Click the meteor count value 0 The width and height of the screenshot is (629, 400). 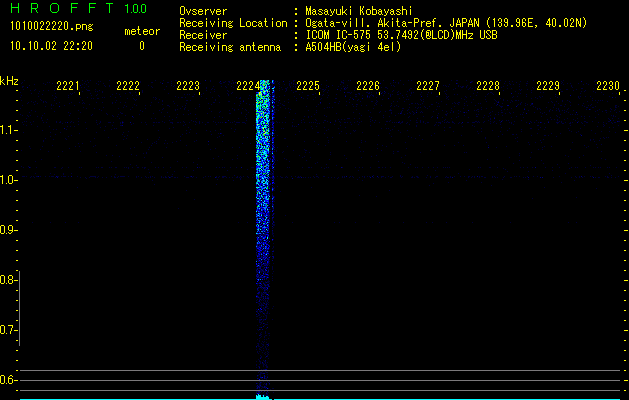click(142, 46)
